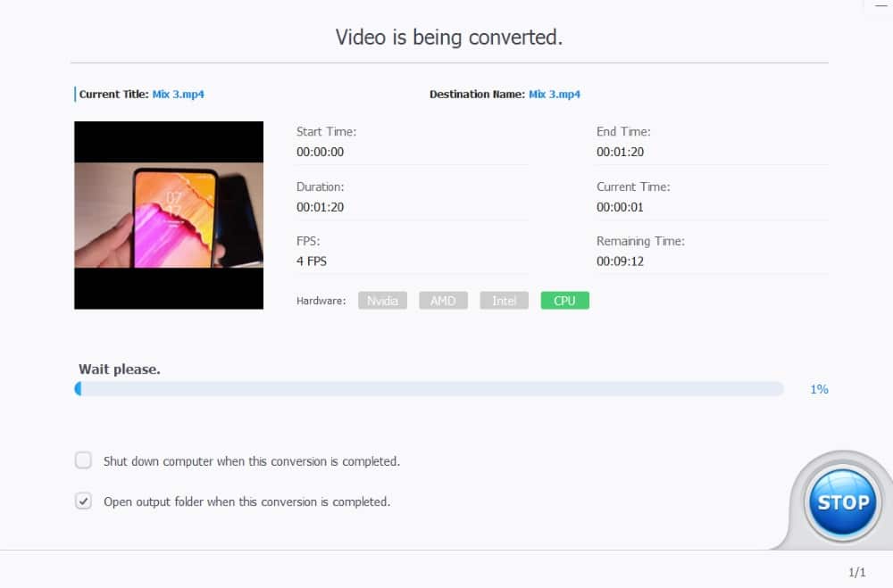This screenshot has width=893, height=588.
Task: Select the Nvidia hardware badge
Action: click(382, 301)
